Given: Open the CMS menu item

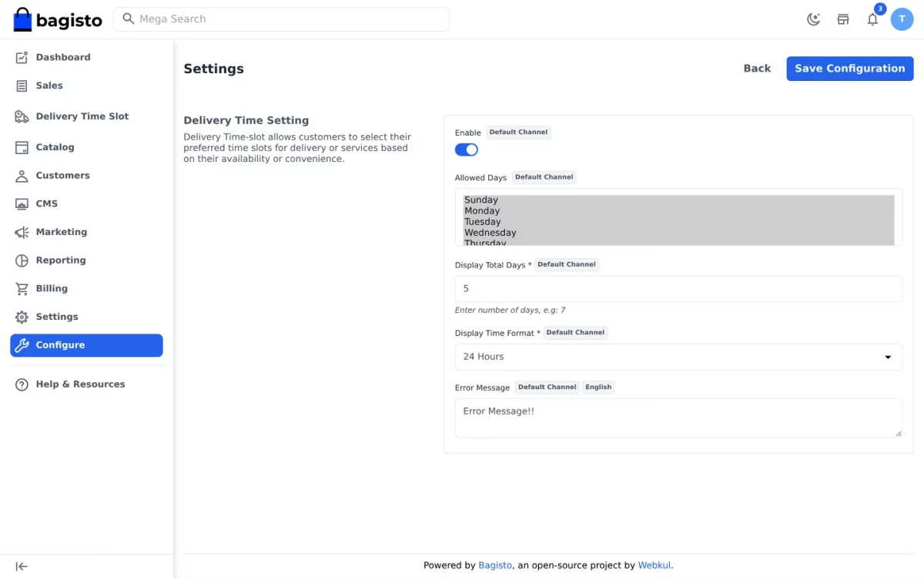Looking at the screenshot, I should tap(86, 203).
